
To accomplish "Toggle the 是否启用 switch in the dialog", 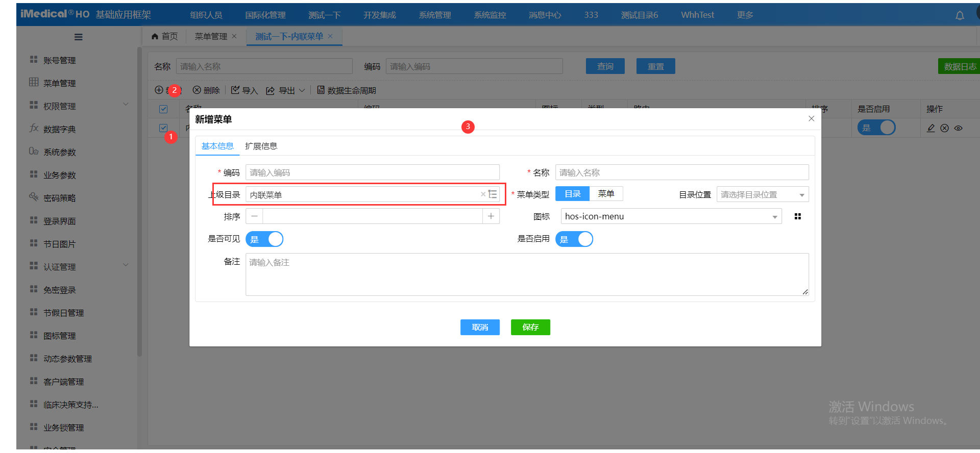I will point(574,239).
